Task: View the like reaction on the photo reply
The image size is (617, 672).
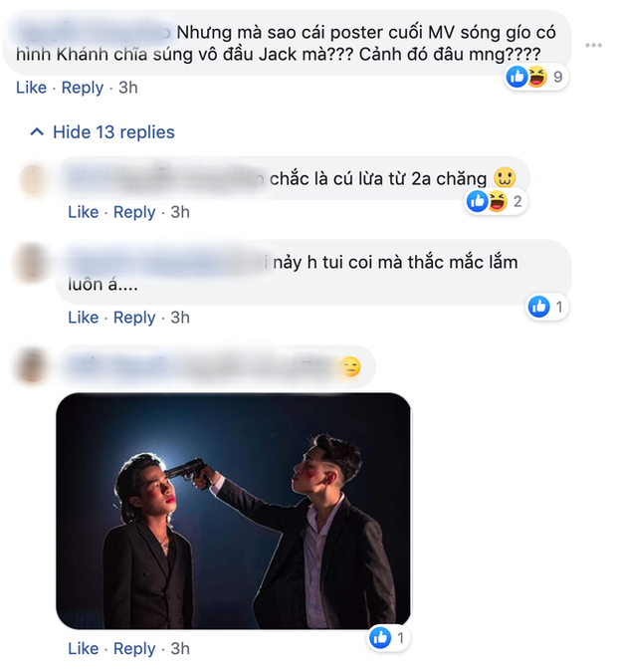Action: click(x=388, y=638)
